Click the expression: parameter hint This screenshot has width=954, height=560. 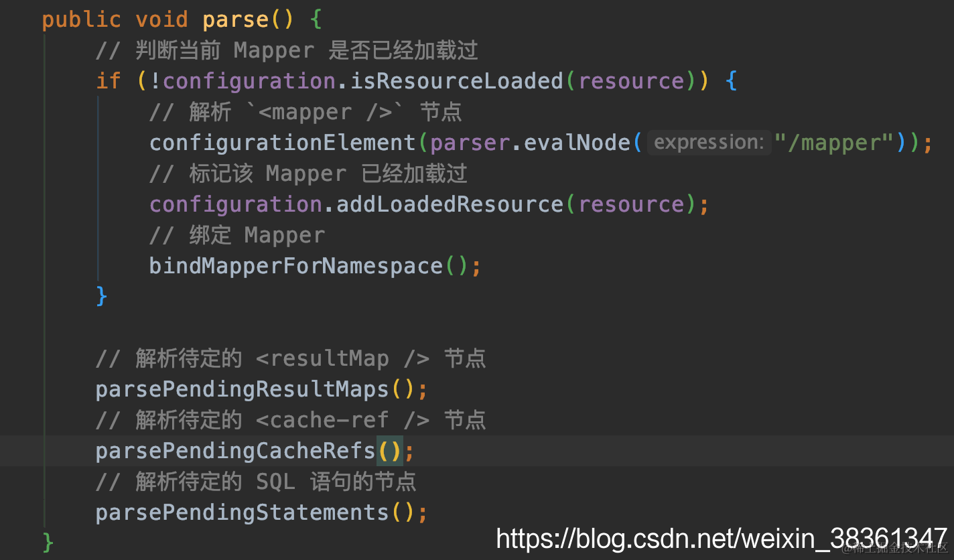pos(709,143)
